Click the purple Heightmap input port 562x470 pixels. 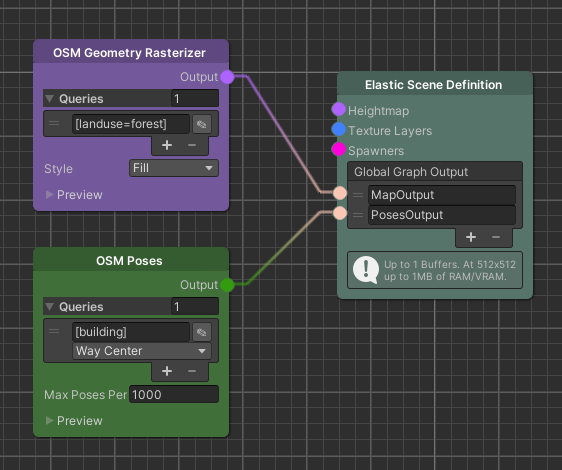(338, 109)
